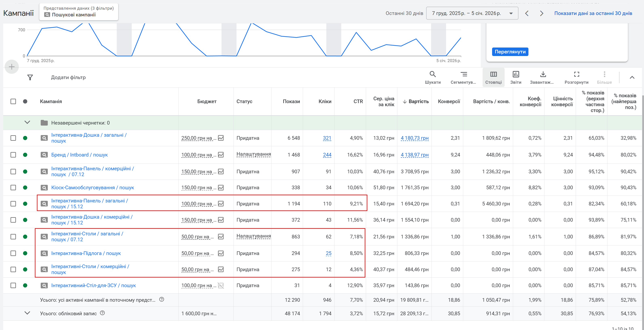Screen dimensions: 644x330
Task: Select checkbox for Інтерактивна-Підлога / пошук
Action: pos(13,253)
